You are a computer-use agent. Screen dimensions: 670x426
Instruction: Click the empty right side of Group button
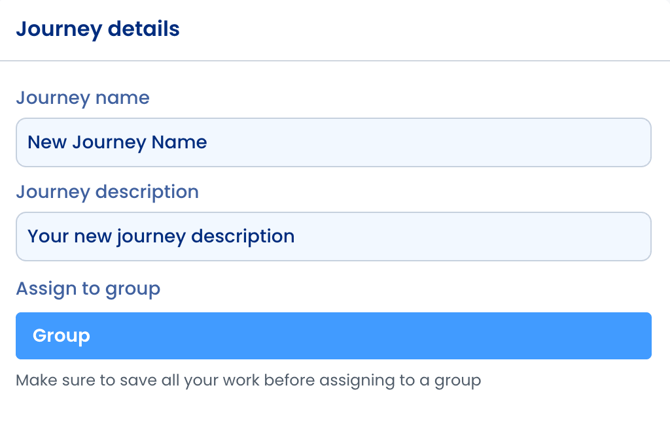(x=500, y=336)
